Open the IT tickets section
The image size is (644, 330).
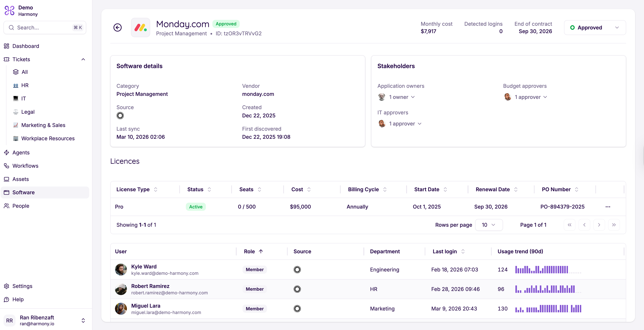24,98
